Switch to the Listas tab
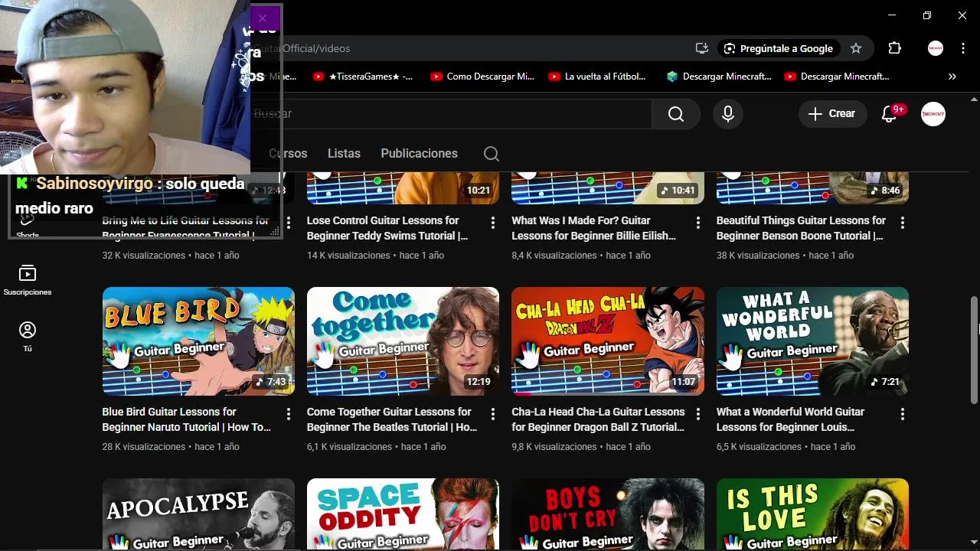 (x=344, y=154)
